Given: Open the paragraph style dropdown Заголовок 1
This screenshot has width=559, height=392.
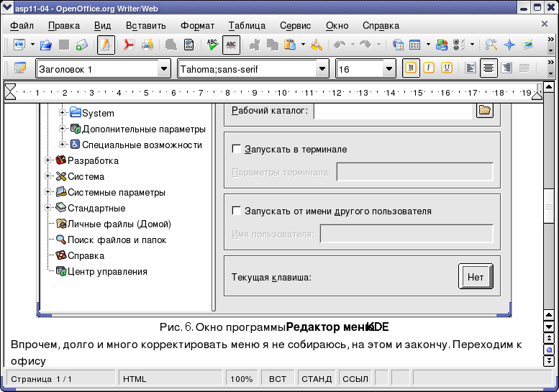Looking at the screenshot, I should 163,69.
